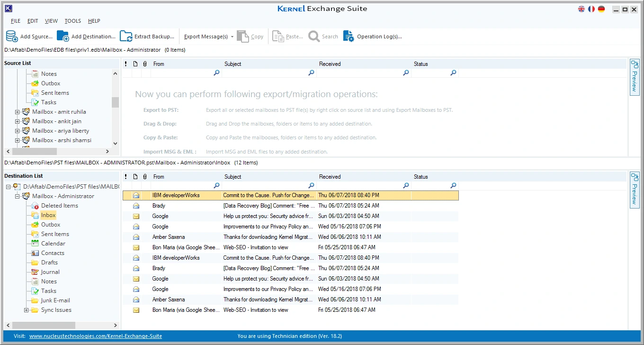Image resolution: width=644 pixels, height=345 pixels.
Task: Sort destination list by Subject column
Action: click(269, 177)
